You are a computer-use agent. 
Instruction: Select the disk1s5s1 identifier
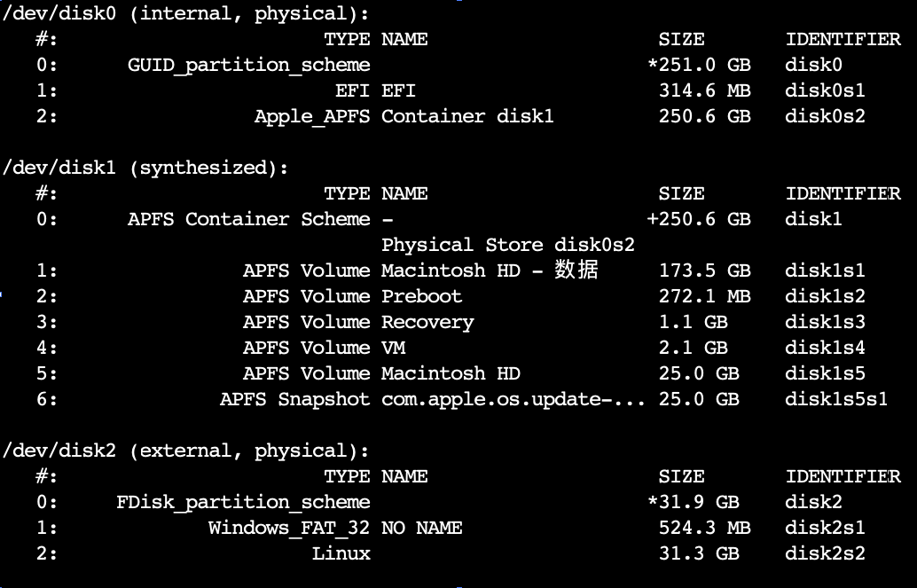coord(836,399)
